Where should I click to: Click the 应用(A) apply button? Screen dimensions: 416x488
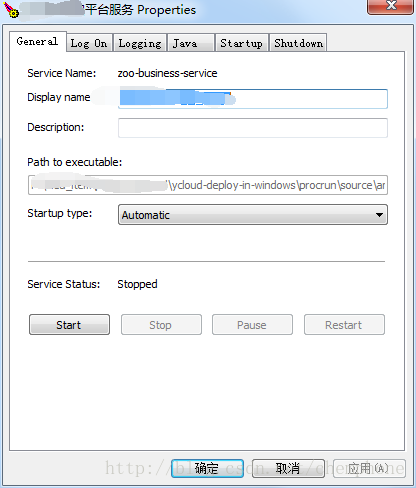369,469
